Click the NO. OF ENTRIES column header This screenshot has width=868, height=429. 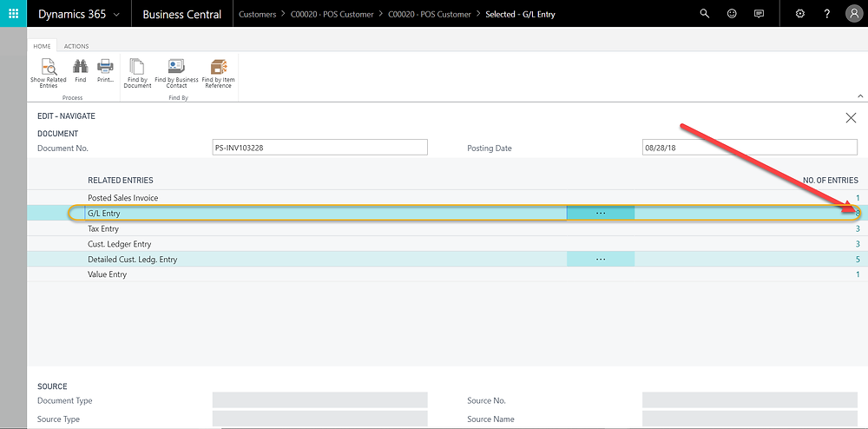831,181
